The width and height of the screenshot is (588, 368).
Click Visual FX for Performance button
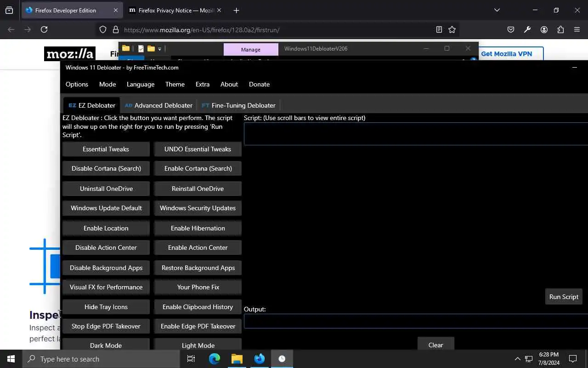tap(106, 287)
